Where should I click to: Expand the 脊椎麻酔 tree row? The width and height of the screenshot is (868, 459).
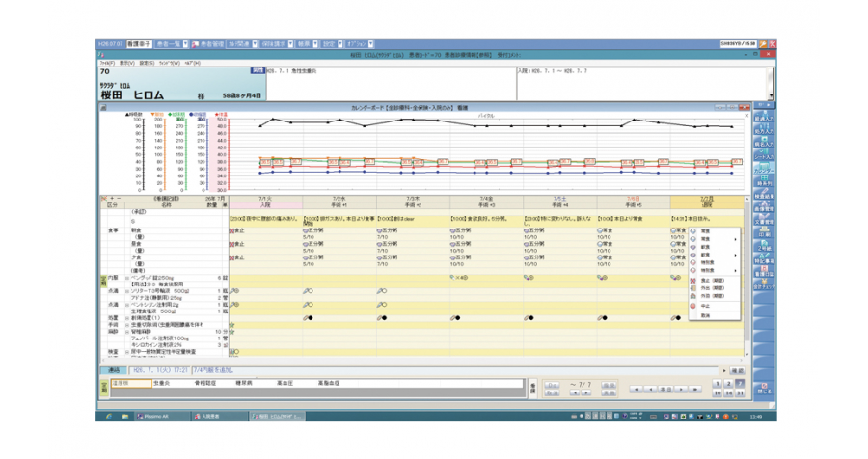point(126,332)
